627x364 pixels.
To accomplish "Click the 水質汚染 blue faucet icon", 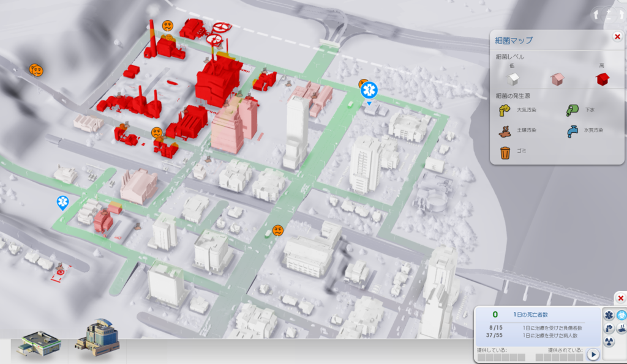I will click(x=573, y=131).
